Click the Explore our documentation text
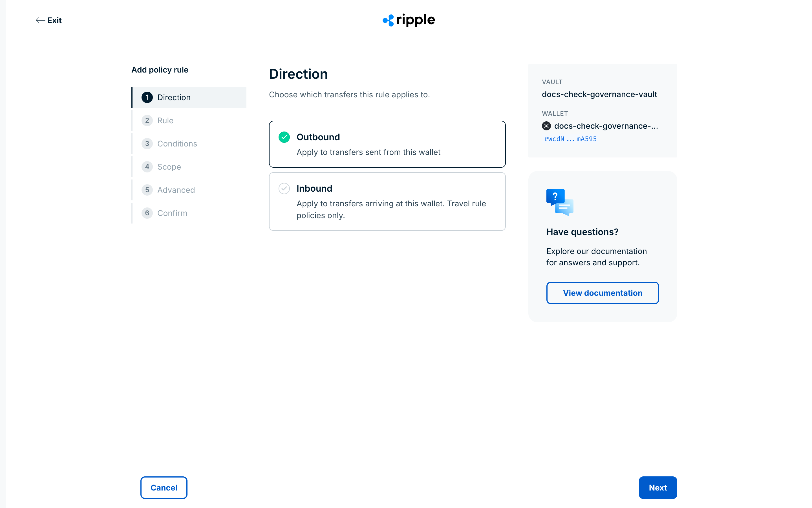 (x=596, y=257)
